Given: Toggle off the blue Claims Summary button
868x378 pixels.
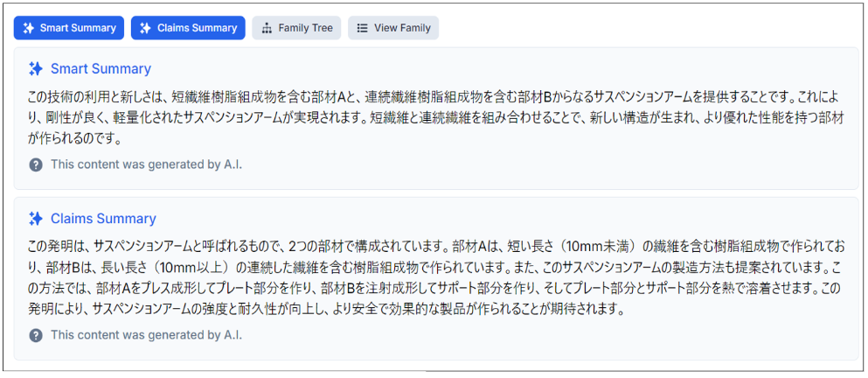Looking at the screenshot, I should pos(188,28).
